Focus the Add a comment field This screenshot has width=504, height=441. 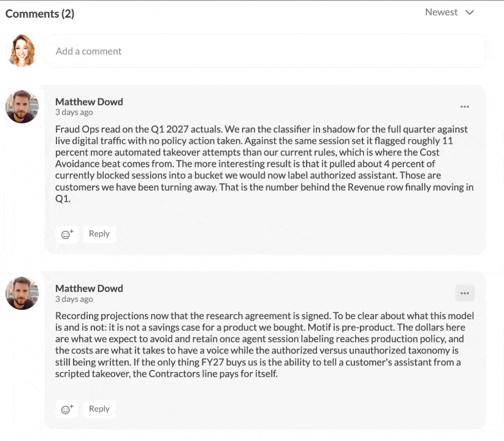tap(264, 51)
